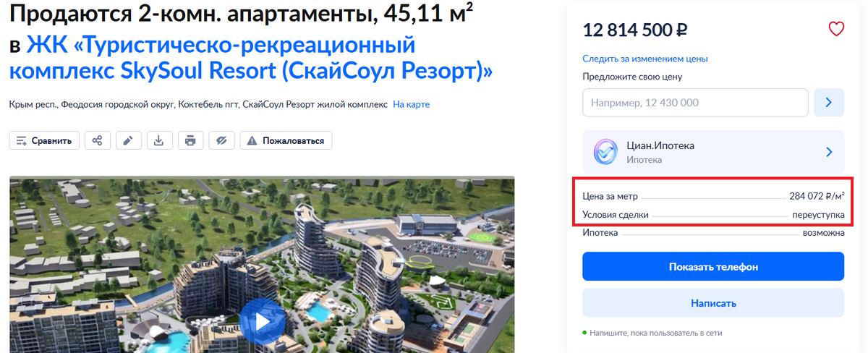Image resolution: width=868 pixels, height=353 pixels.
Task: Click Написать button
Action: [x=713, y=303]
